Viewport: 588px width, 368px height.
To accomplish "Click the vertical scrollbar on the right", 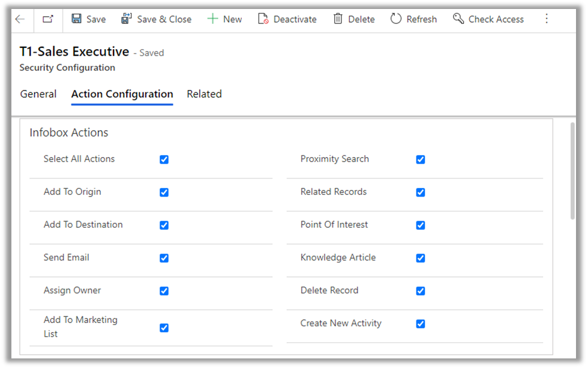I will 572,171.
